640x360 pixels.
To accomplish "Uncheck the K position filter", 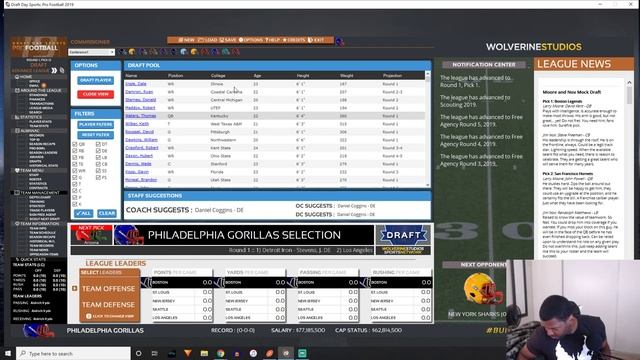I will pos(75,204).
